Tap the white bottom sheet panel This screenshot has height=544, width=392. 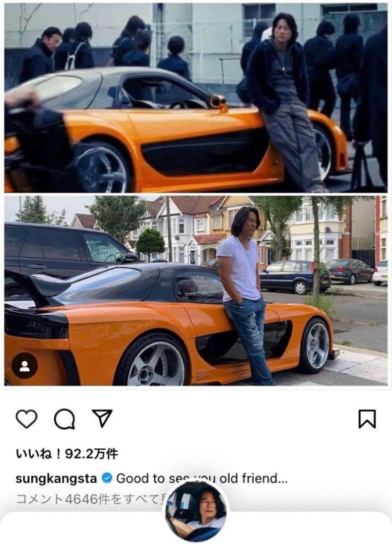(196, 528)
